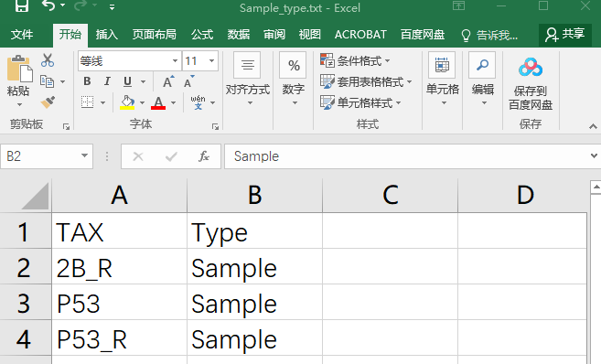Image resolution: width=601 pixels, height=364 pixels.
Task: Open the font name dropdown list
Action: click(175, 61)
